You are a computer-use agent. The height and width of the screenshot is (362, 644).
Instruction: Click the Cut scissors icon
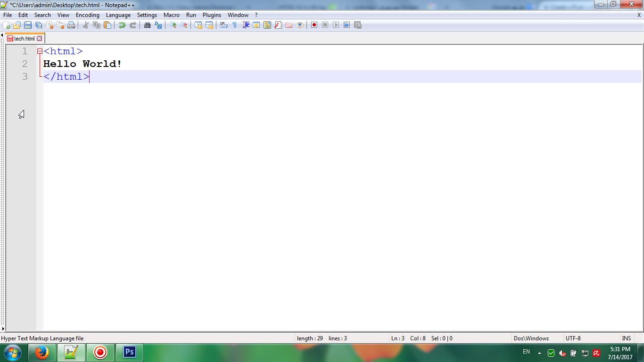86,25
